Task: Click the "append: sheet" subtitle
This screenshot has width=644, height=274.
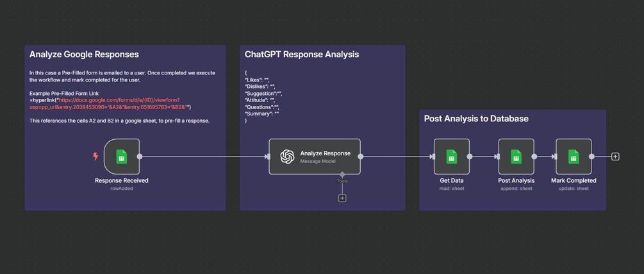Action: point(516,189)
